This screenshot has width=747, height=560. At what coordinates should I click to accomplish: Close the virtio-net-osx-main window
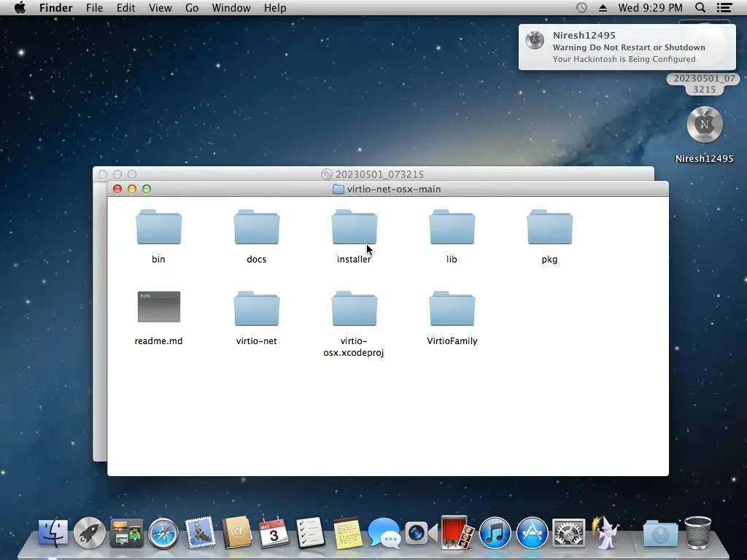pyautogui.click(x=117, y=189)
